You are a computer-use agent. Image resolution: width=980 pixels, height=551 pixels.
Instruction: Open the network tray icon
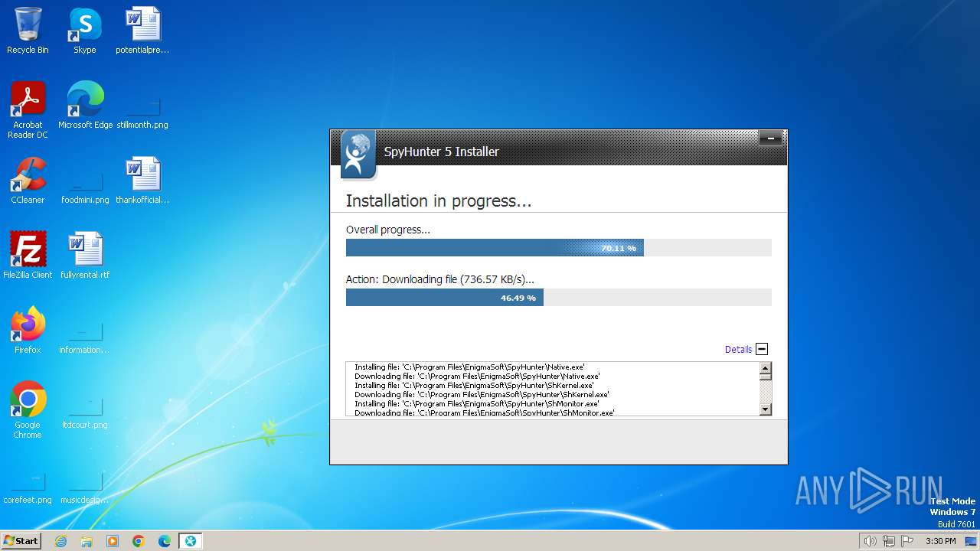point(889,541)
